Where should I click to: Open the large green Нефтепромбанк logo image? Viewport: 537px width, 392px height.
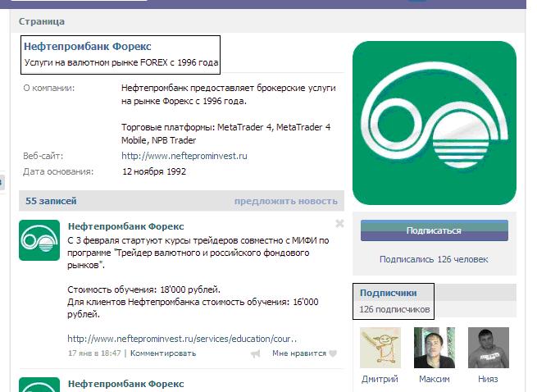point(435,123)
